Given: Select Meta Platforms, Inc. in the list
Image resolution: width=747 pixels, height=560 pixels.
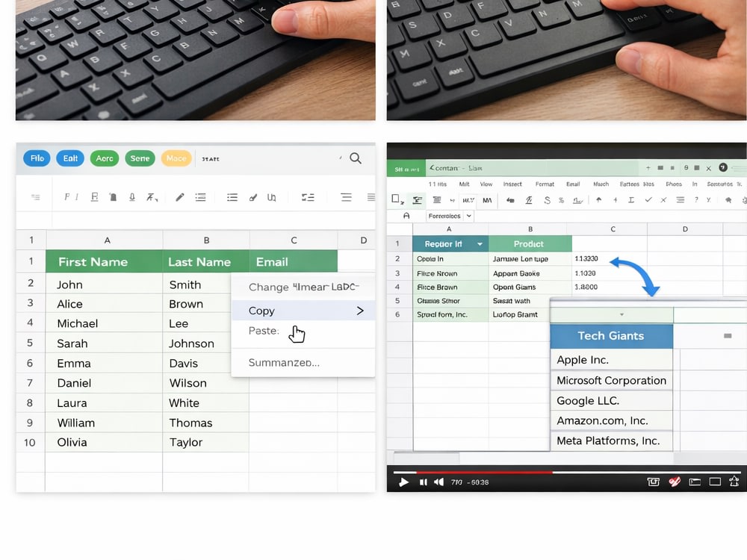Looking at the screenshot, I should [611, 441].
